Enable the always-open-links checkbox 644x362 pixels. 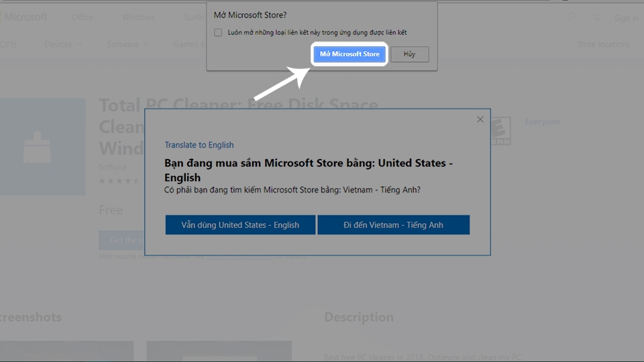click(218, 32)
